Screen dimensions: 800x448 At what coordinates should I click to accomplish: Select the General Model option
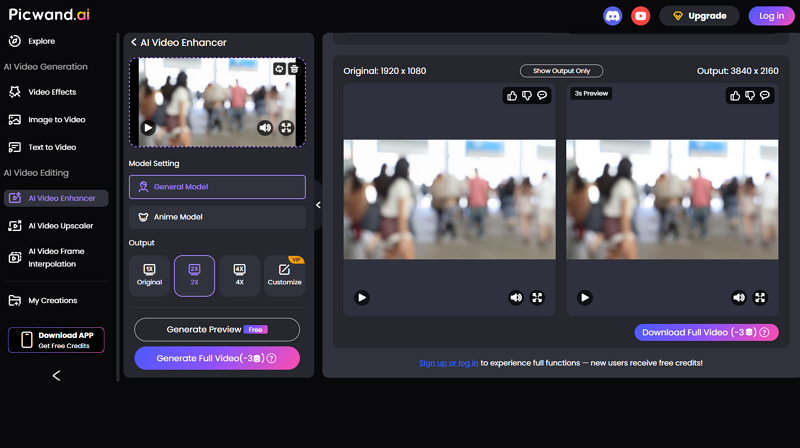(217, 187)
